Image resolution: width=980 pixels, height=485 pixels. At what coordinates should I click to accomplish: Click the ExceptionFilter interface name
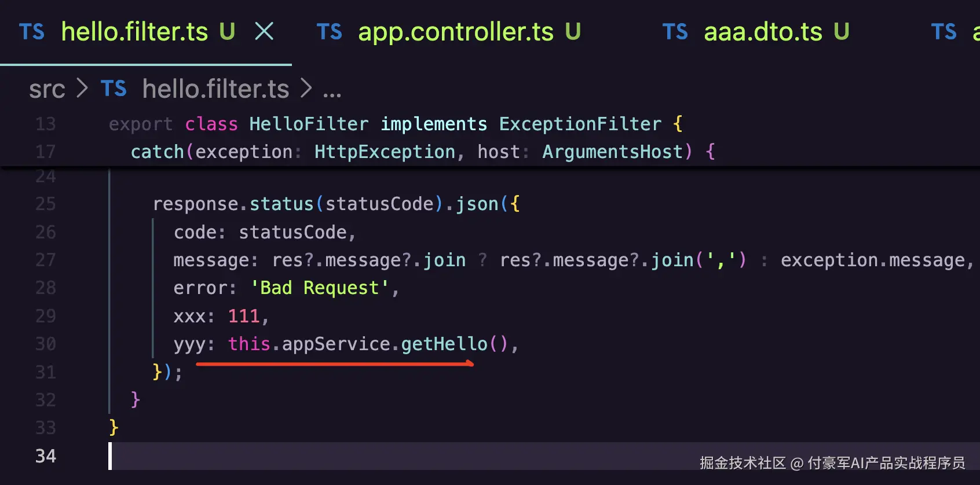click(580, 124)
